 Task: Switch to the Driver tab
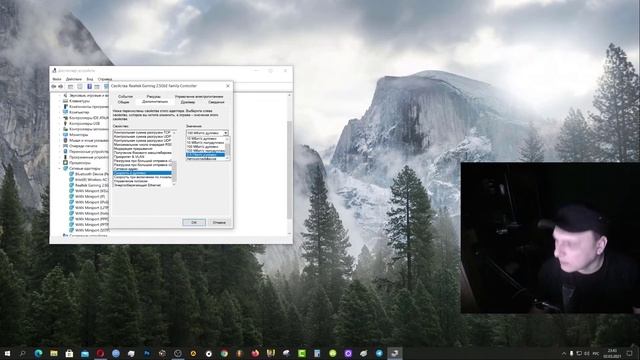click(188, 102)
